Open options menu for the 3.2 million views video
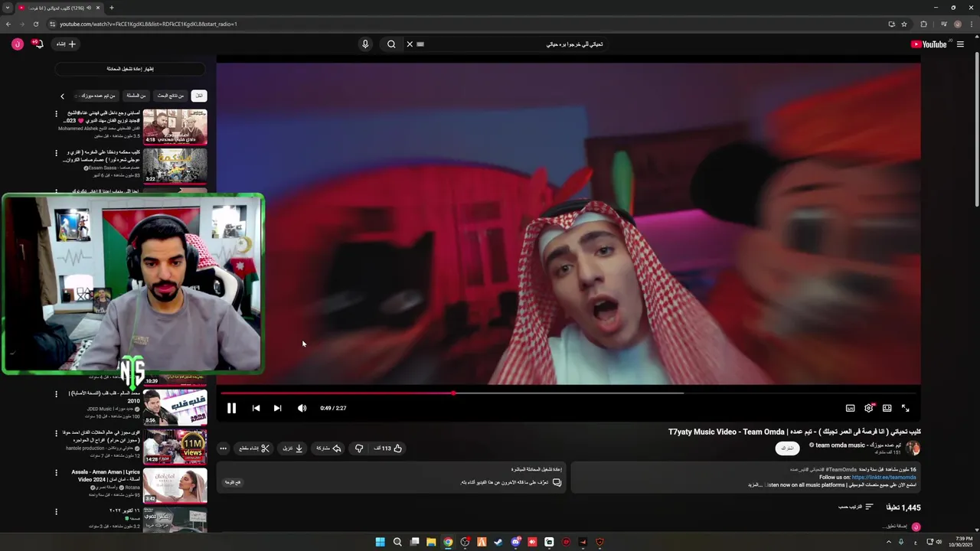 pyautogui.click(x=56, y=511)
